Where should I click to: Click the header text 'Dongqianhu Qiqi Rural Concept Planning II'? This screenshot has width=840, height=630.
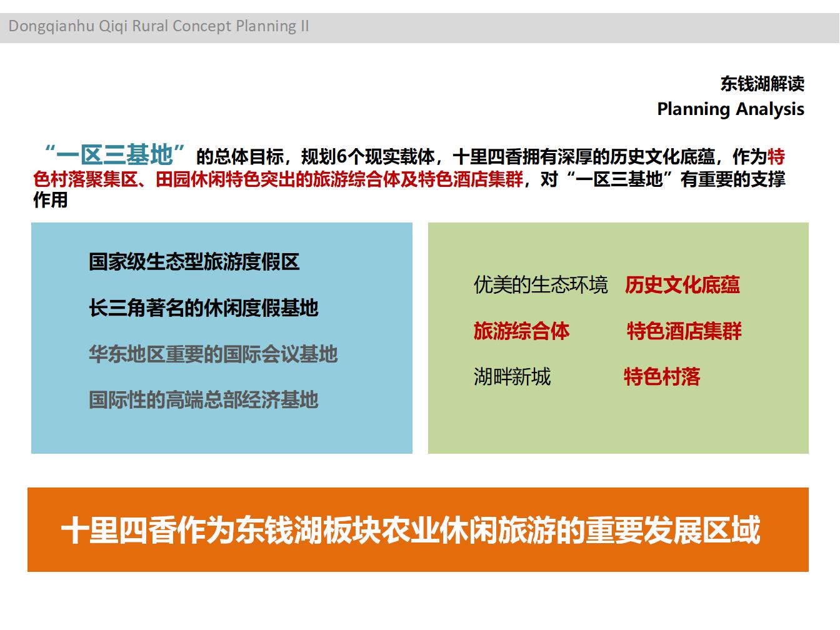(159, 26)
